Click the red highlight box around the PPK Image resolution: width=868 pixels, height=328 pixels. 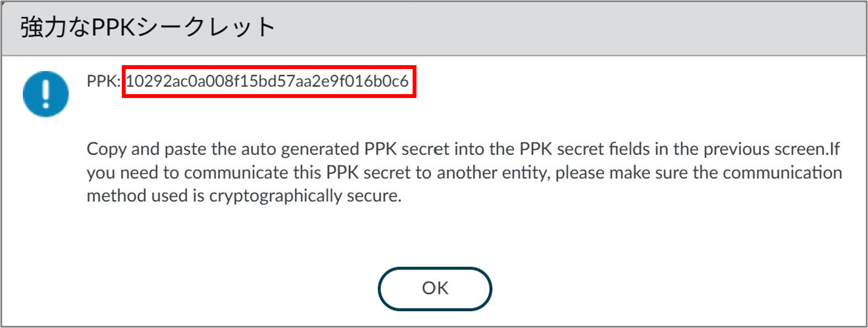269,82
